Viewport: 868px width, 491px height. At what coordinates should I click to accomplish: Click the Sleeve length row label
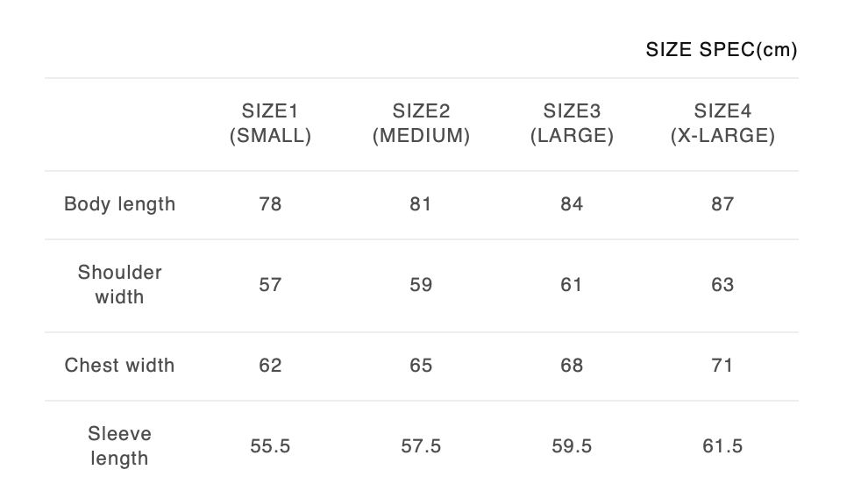120,446
